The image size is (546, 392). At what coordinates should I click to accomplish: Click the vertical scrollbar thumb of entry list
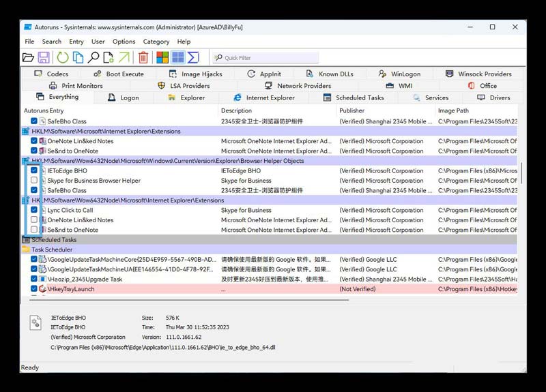(521, 173)
